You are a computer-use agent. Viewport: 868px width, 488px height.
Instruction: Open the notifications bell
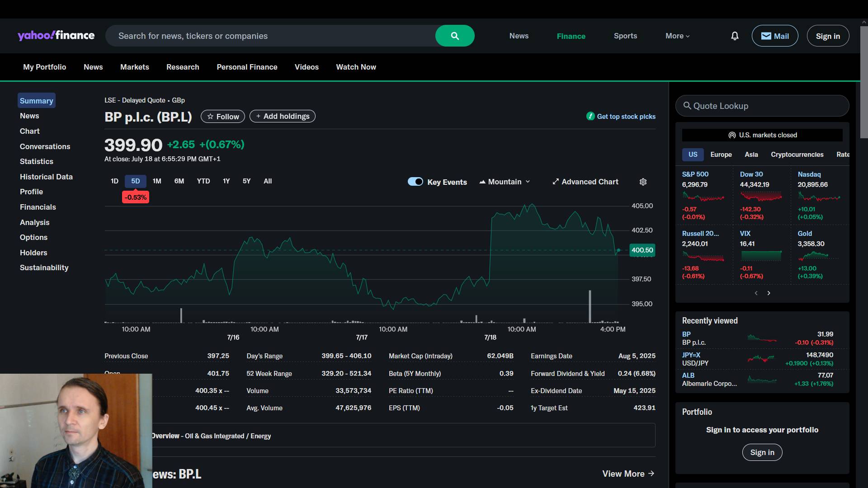pyautogui.click(x=735, y=36)
